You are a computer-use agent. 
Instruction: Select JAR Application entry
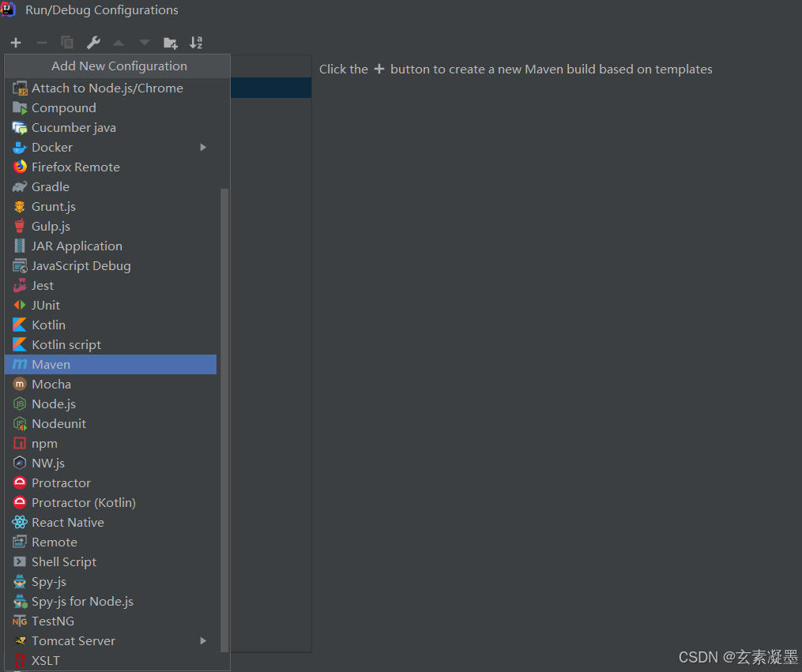point(111,246)
